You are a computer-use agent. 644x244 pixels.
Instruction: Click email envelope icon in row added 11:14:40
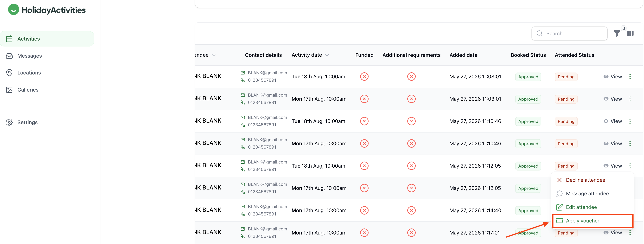pyautogui.click(x=243, y=206)
